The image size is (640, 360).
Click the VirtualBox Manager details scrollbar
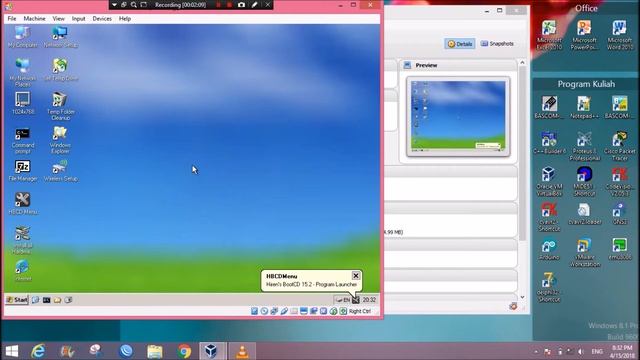click(x=522, y=153)
